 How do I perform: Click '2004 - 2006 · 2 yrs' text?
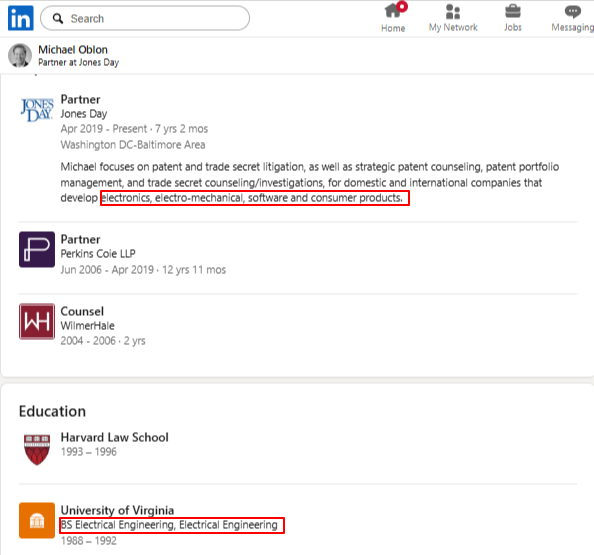103,341
